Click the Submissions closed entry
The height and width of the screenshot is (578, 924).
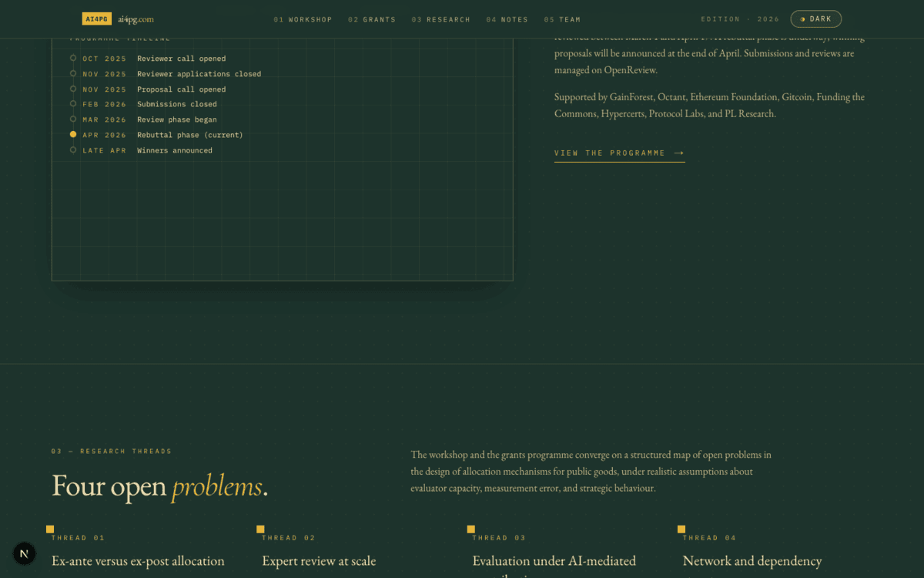177,104
